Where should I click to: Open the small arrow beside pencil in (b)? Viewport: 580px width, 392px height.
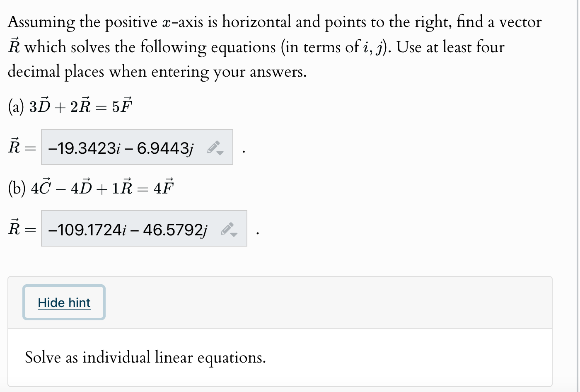pos(234,234)
